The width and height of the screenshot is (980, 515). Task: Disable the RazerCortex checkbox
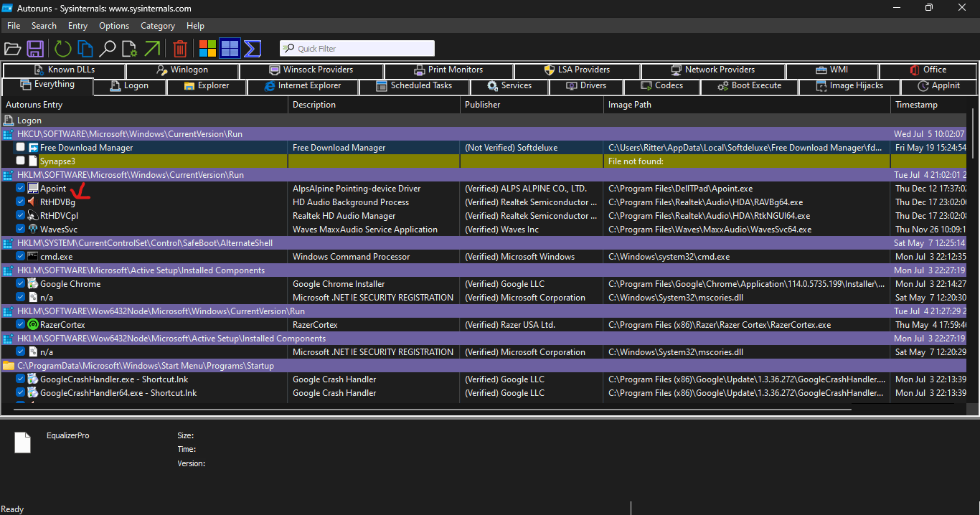21,325
